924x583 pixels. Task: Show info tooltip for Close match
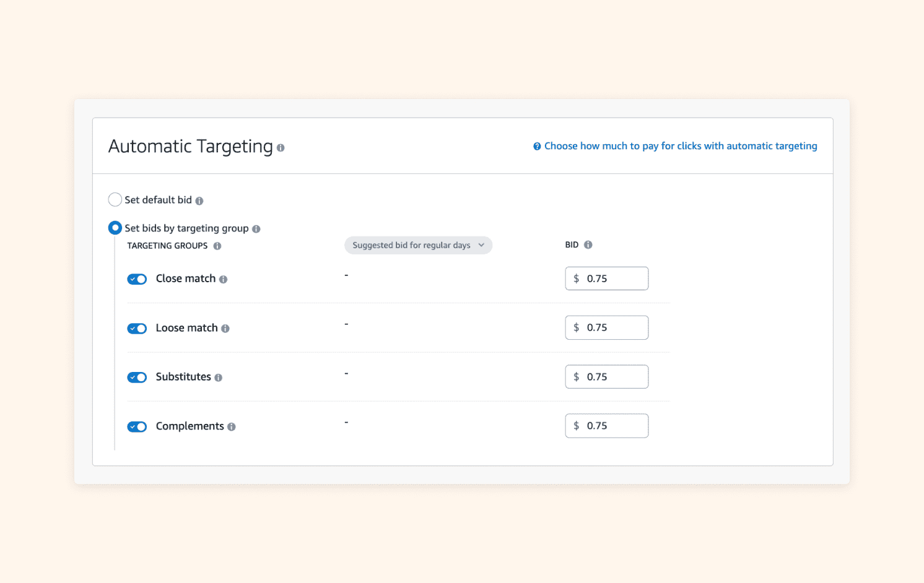coord(224,280)
